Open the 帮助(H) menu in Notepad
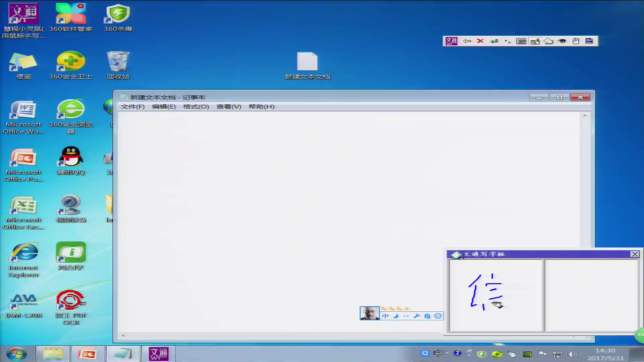Screen dimensions: 644x362 [261, 107]
